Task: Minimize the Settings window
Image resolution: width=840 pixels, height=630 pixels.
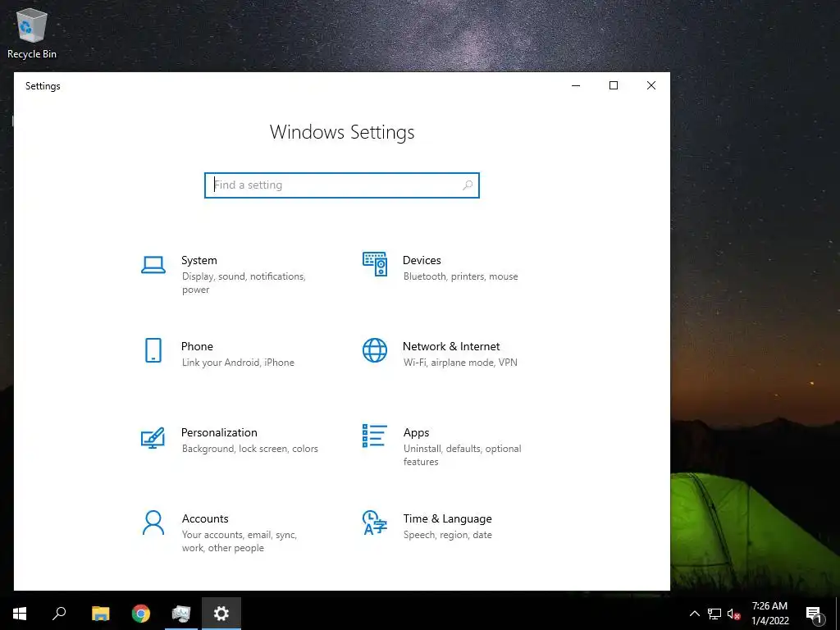Action: point(576,85)
